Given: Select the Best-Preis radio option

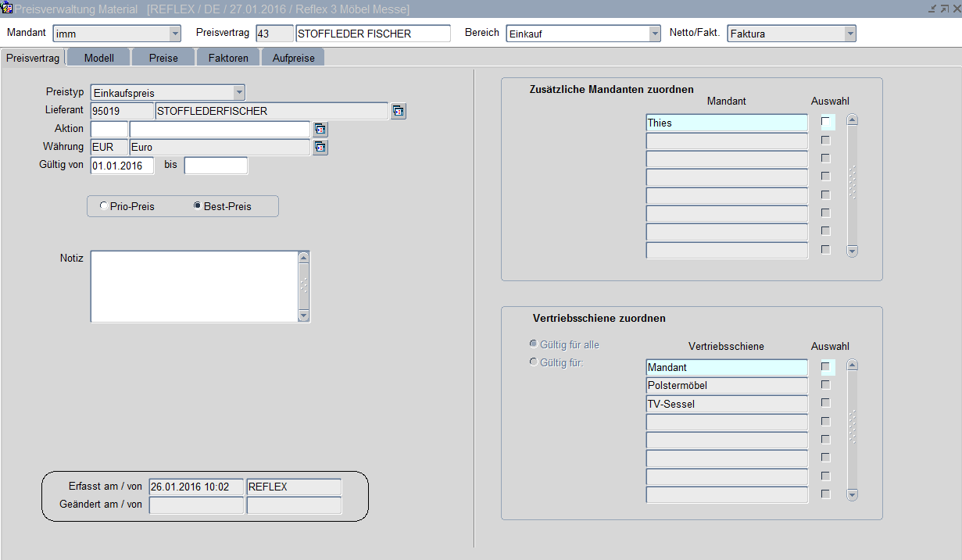Looking at the screenshot, I should pyautogui.click(x=197, y=206).
